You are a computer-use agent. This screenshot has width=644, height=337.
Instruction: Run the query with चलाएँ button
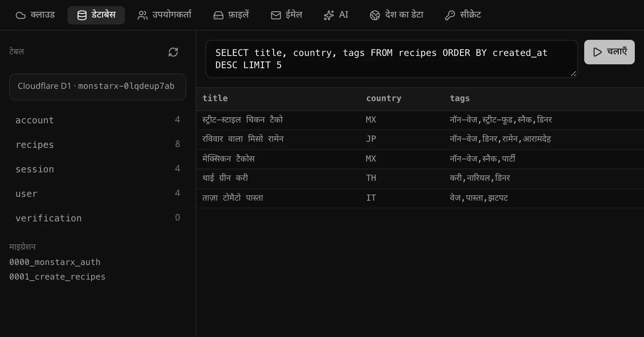(609, 52)
